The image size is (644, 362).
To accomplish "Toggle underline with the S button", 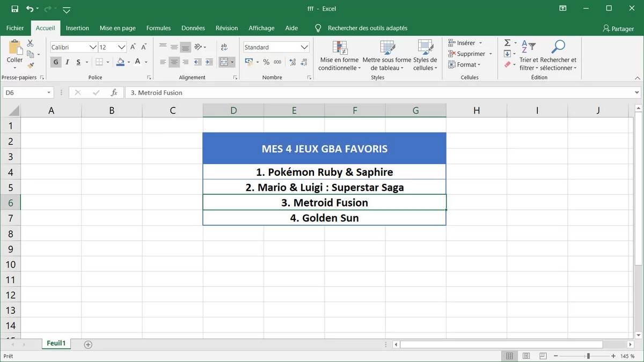I will (x=78, y=62).
